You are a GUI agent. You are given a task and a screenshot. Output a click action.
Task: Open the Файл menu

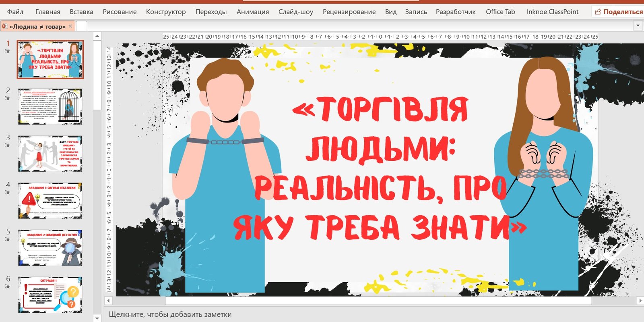15,12
